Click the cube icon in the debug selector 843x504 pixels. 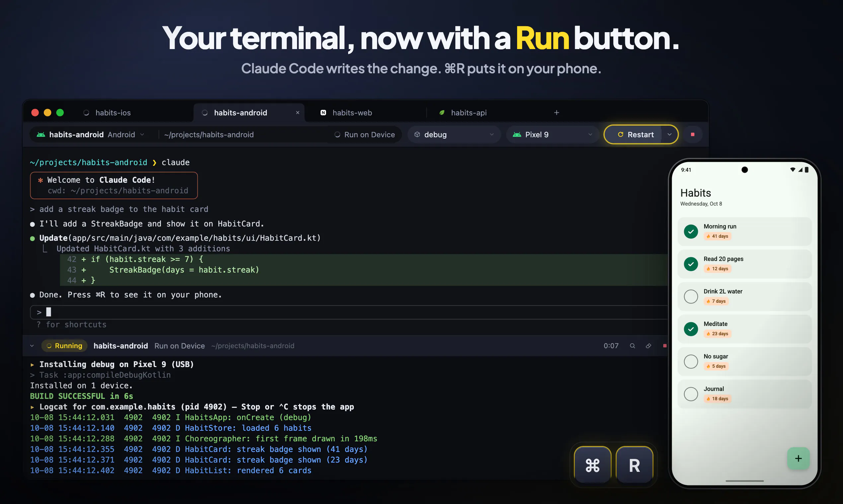point(417,135)
